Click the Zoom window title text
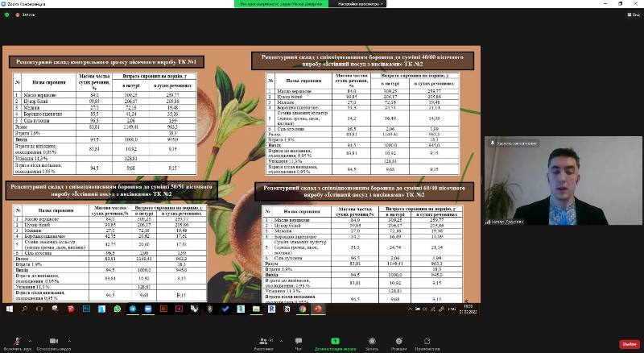 point(27,4)
